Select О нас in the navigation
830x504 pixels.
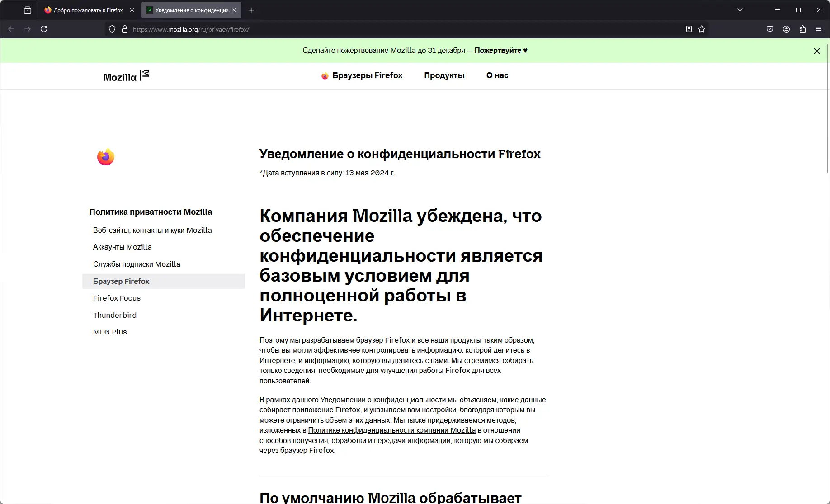497,75
